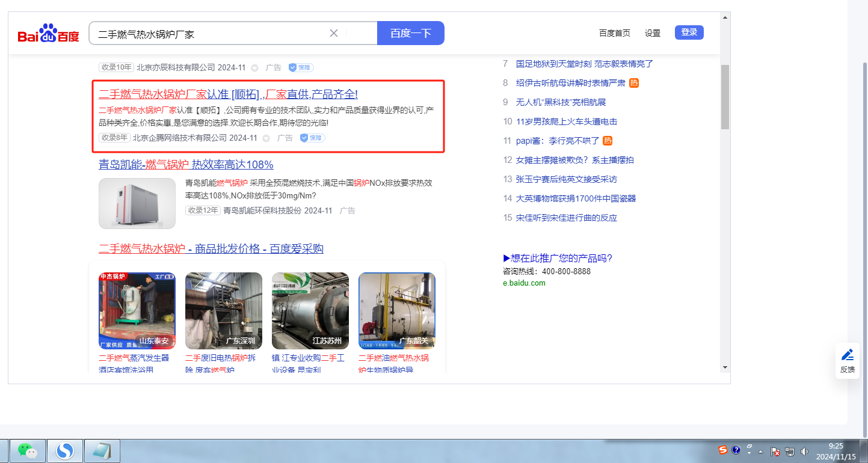The width and height of the screenshot is (868, 463).
Task: Open the 想在此推广您的产品吗? link
Action: [558, 258]
